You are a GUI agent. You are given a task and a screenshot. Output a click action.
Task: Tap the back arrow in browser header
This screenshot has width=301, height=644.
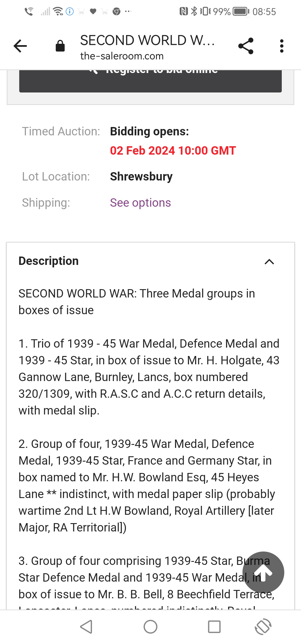click(20, 46)
